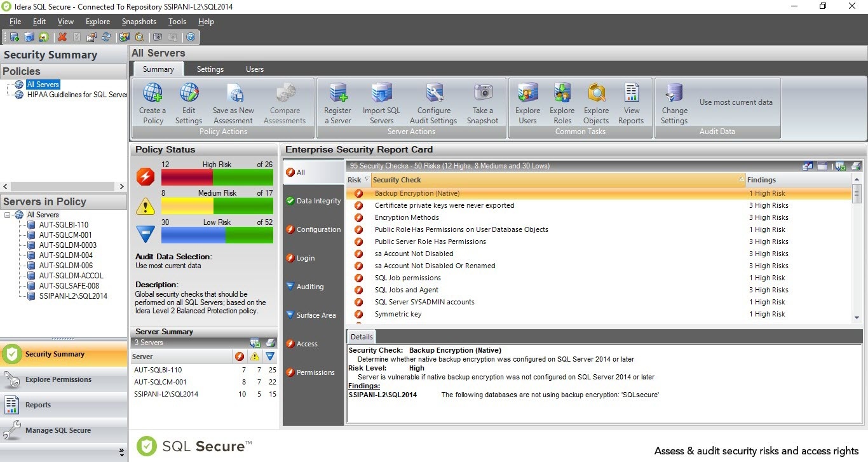Screen dimensions: 868x462
Task: Click Create a Policy ribbon button
Action: tap(153, 104)
